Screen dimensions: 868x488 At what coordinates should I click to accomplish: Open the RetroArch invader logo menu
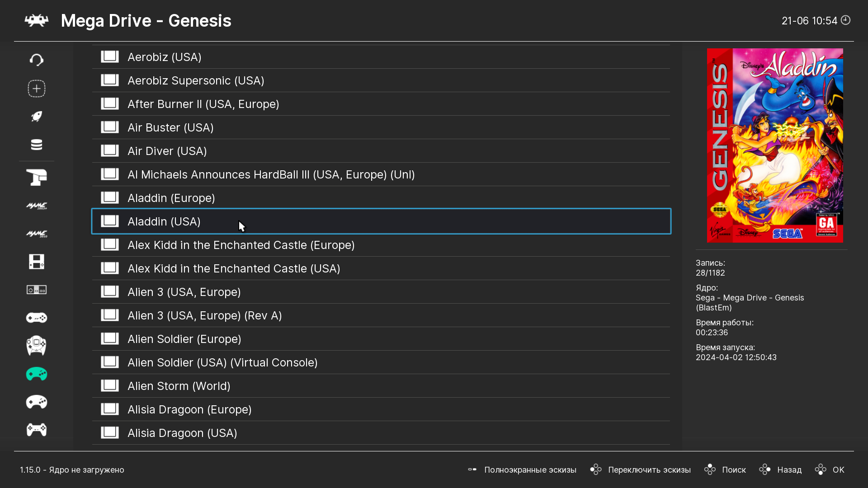(x=37, y=20)
